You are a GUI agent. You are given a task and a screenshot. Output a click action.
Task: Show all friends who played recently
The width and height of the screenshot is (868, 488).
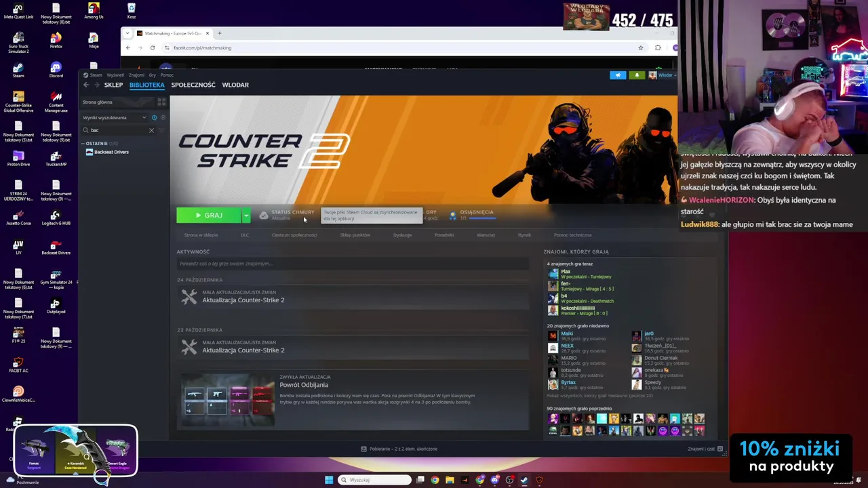click(600, 396)
